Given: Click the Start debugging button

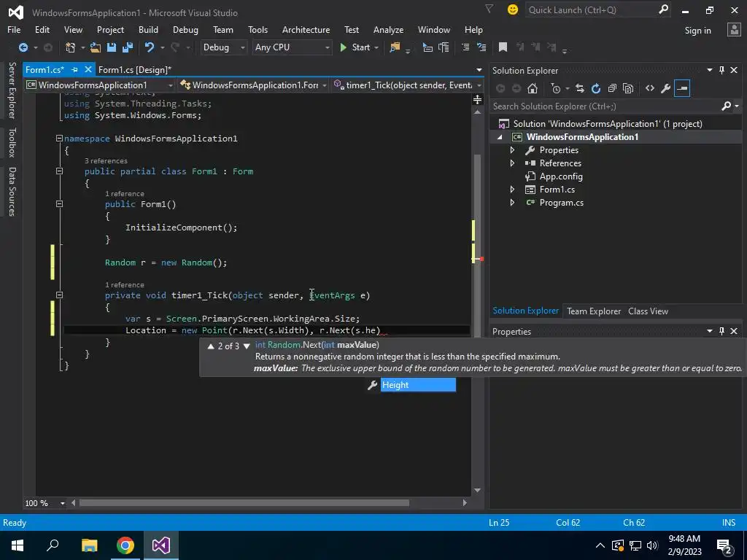Looking at the screenshot, I should (355, 47).
